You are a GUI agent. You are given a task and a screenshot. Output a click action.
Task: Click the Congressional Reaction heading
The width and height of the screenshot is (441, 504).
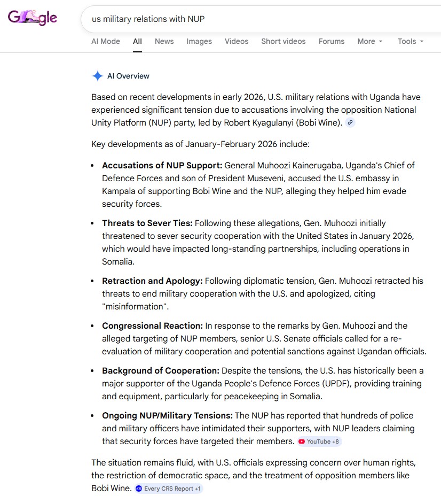click(152, 325)
